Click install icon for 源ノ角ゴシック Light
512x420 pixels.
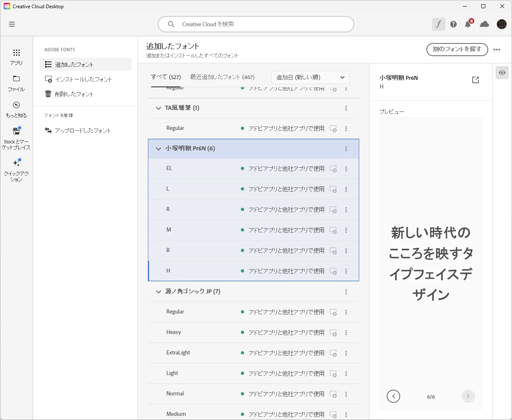click(333, 374)
